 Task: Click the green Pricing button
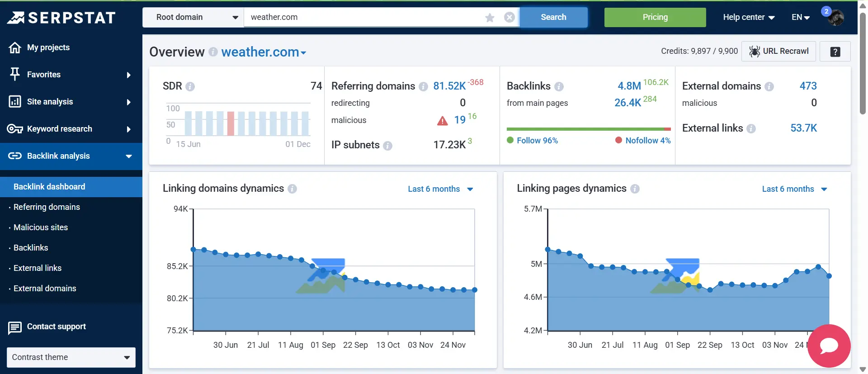pyautogui.click(x=655, y=17)
